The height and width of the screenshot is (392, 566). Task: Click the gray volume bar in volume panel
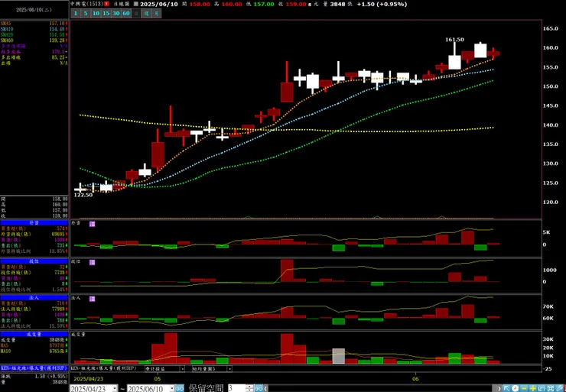click(x=339, y=356)
